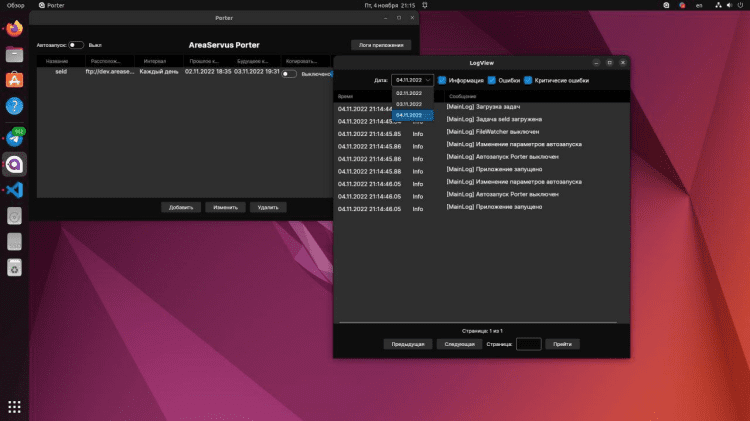Open the Porter app menu in top bar
The height and width of the screenshot is (421, 750).
[52, 5]
